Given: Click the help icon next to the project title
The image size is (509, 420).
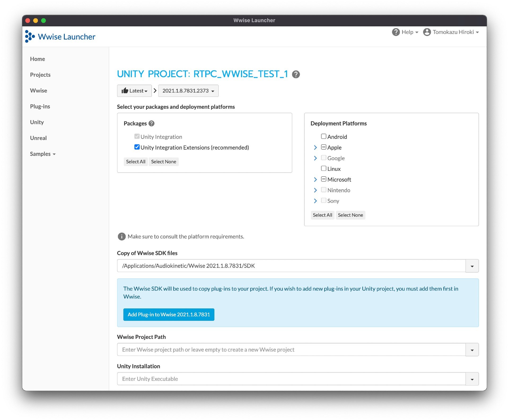Looking at the screenshot, I should tap(296, 74).
